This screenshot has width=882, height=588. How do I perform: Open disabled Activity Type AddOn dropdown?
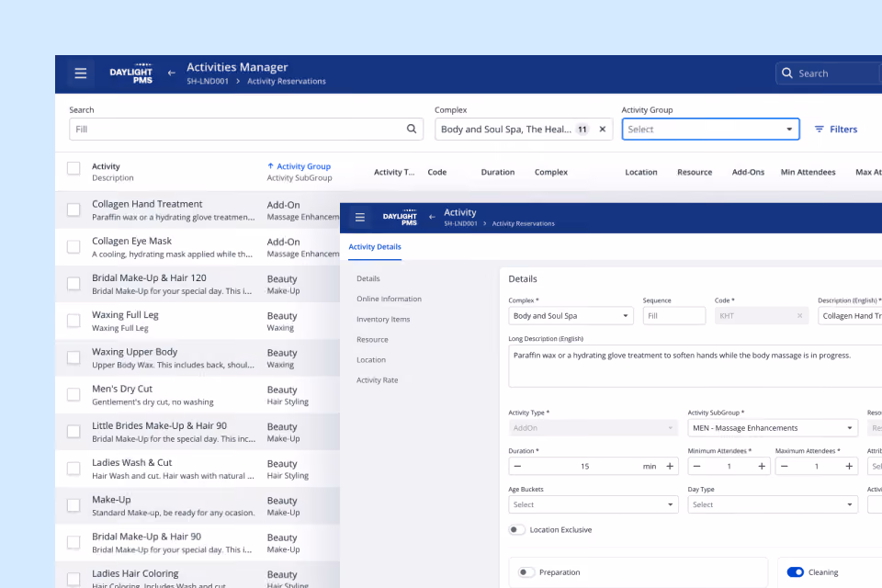[593, 427]
